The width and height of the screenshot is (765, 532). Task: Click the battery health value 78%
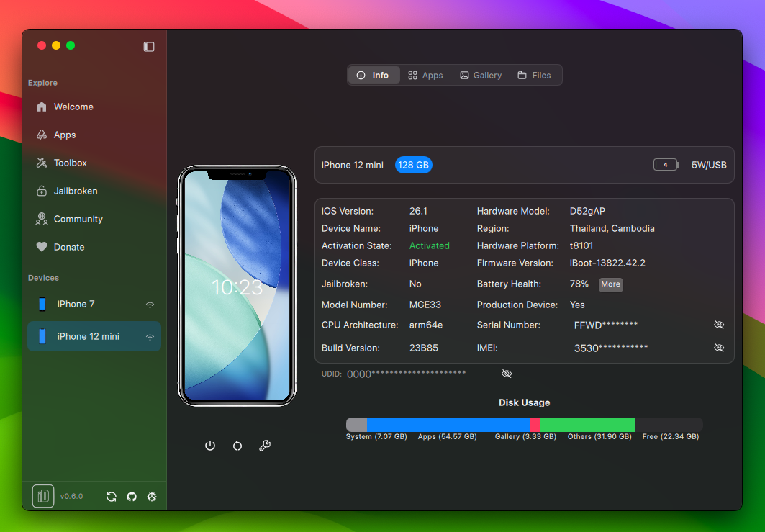(579, 284)
